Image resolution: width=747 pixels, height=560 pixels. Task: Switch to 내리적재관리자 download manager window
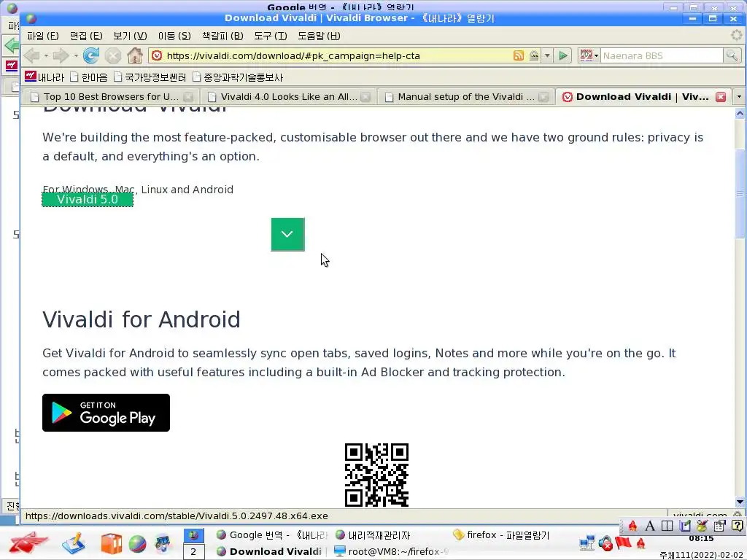click(x=373, y=534)
